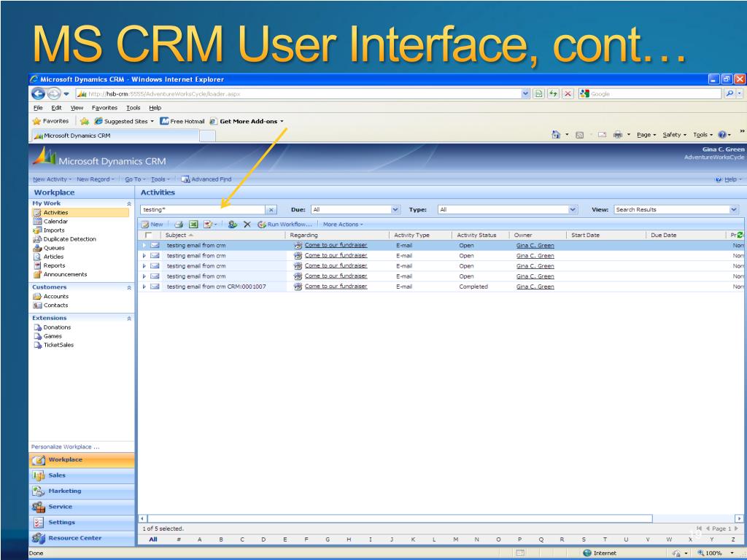Click the IE Print icon
This screenshot has width=747, height=560.
(618, 135)
